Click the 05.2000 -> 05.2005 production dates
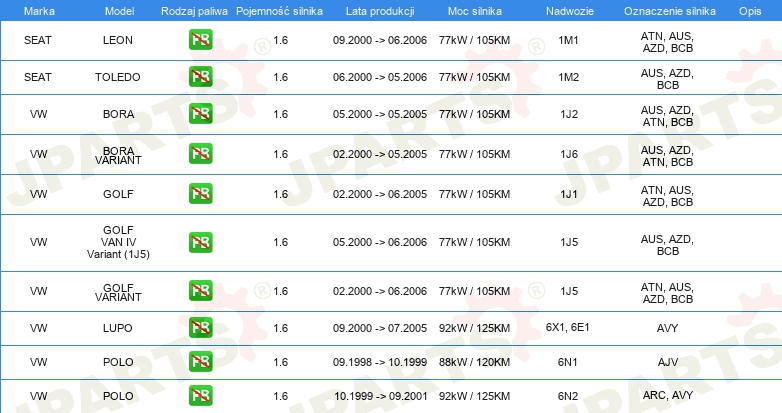782x413 pixels. [380, 114]
